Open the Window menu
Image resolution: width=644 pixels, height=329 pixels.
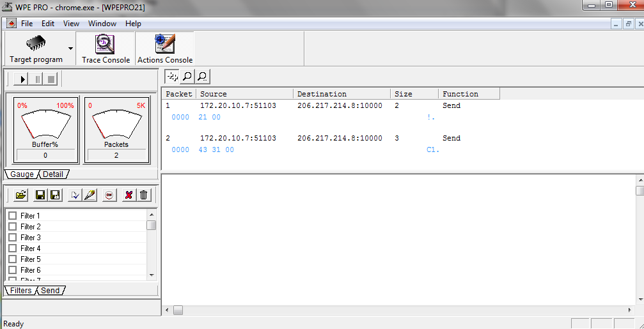(102, 24)
